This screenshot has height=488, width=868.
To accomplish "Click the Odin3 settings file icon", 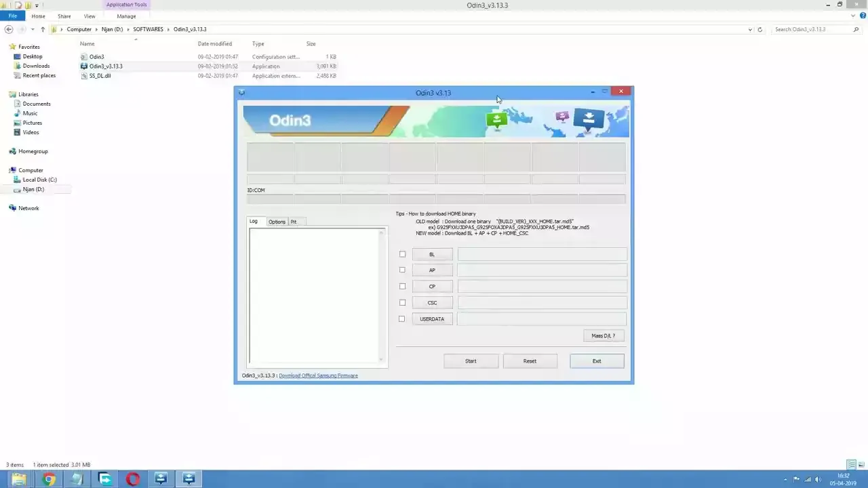I will [x=84, y=57].
